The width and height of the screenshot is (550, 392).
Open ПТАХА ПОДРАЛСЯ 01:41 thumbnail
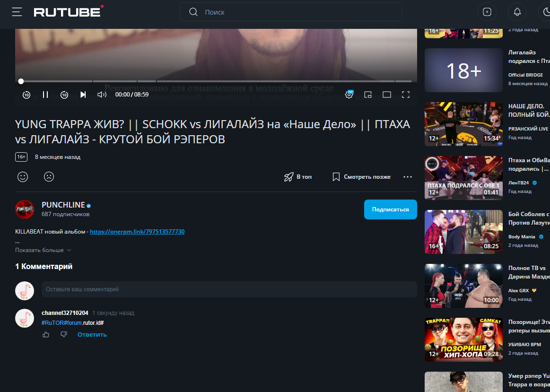464,178
